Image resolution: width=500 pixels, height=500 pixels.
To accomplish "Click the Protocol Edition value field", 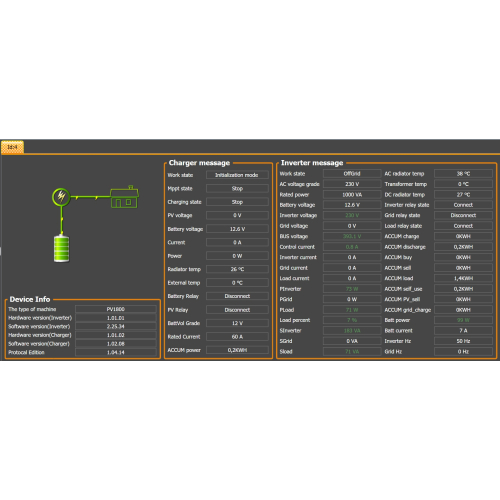I will coord(116,352).
